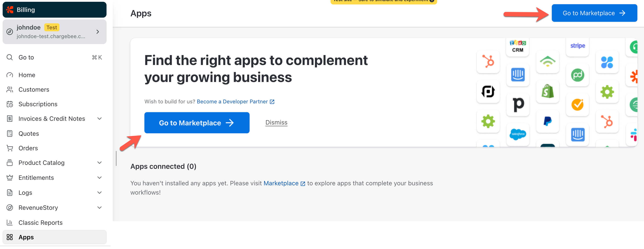The image size is (644, 249).
Task: Go to Subscriptions page
Action: coord(38,104)
